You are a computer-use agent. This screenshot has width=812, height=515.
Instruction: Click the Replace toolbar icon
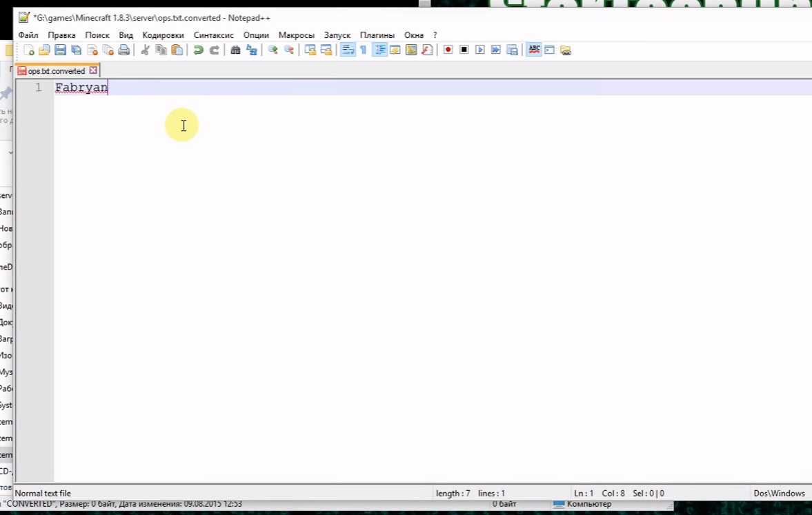tap(252, 50)
